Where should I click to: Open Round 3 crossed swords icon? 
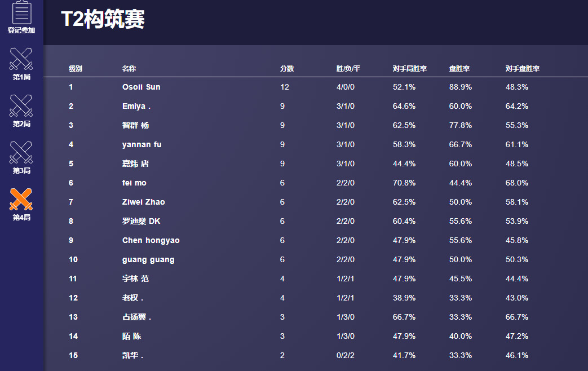tap(21, 153)
